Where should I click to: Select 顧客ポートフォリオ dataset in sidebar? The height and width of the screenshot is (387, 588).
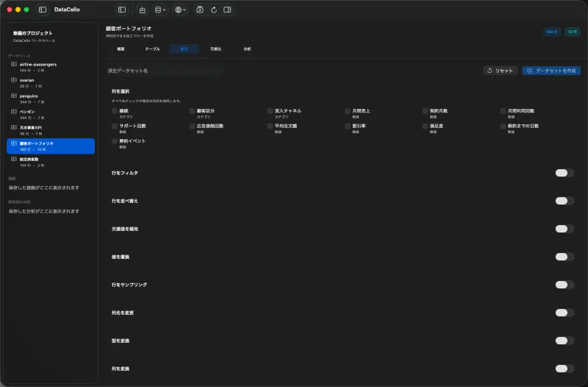(51, 146)
